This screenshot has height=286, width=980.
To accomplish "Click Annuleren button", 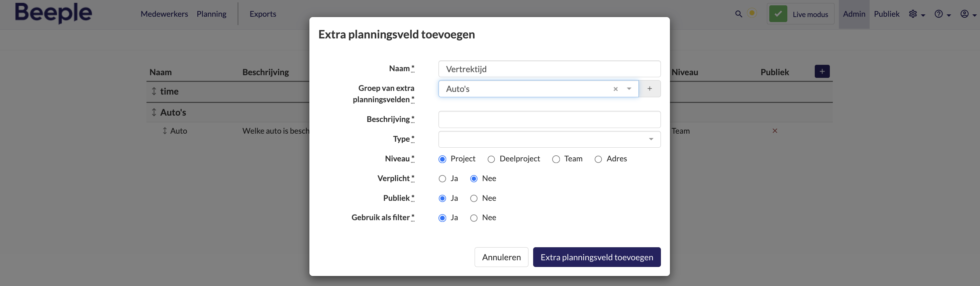I will [x=501, y=257].
